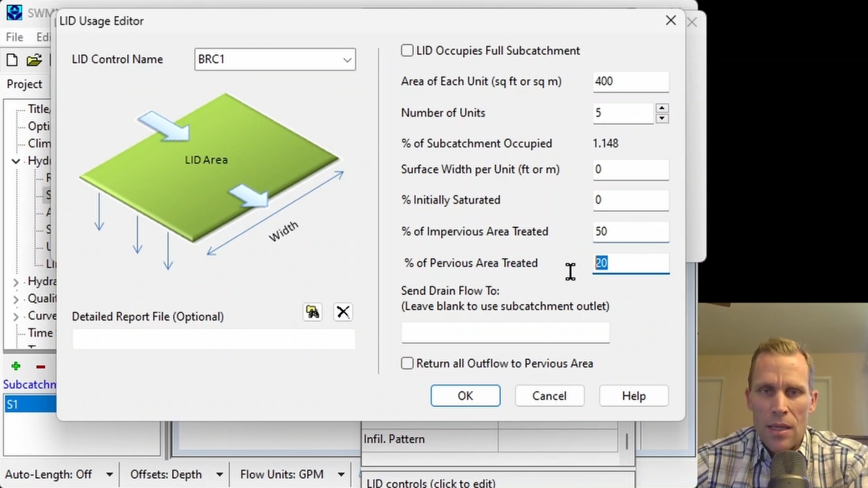Select subcatchment S1 in the list
This screenshot has width=868, height=488.
30,404
